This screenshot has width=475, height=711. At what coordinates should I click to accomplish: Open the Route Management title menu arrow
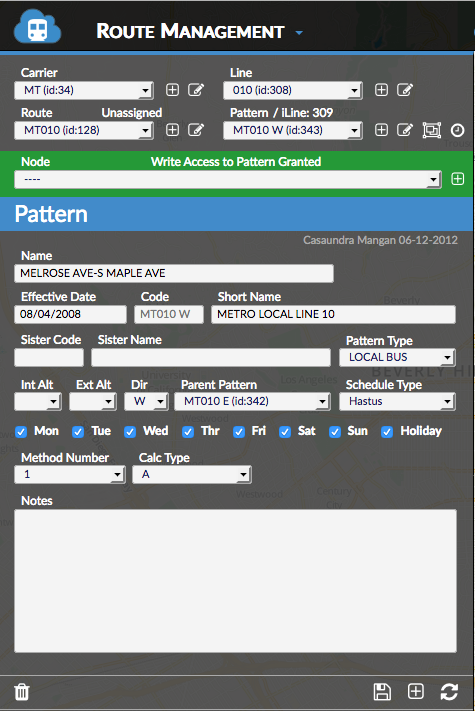click(x=299, y=33)
